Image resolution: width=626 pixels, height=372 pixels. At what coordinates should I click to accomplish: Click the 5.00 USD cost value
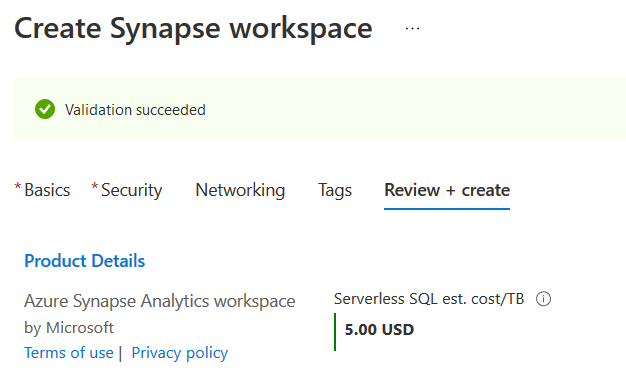(379, 330)
